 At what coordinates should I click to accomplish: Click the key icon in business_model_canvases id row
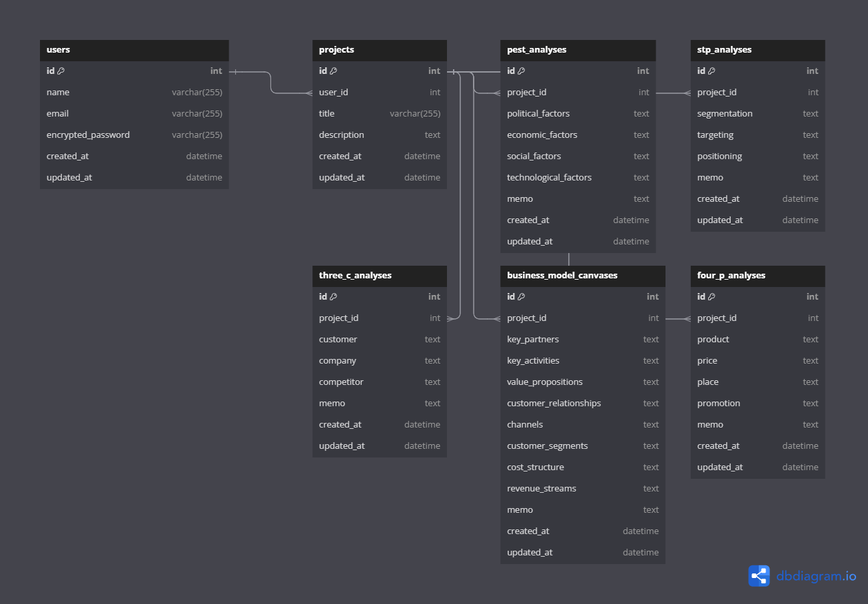point(522,296)
